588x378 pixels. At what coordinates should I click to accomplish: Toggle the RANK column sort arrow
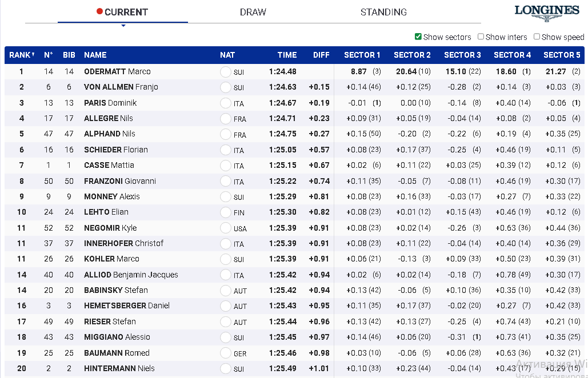tap(33, 55)
